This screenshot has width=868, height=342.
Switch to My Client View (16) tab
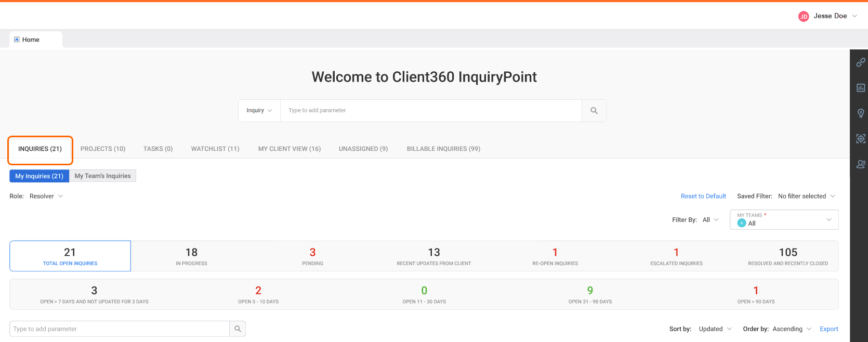pyautogui.click(x=290, y=149)
